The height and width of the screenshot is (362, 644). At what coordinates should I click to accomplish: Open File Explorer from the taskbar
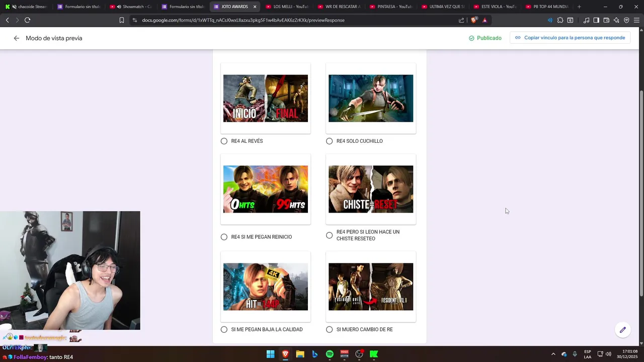[x=300, y=354]
